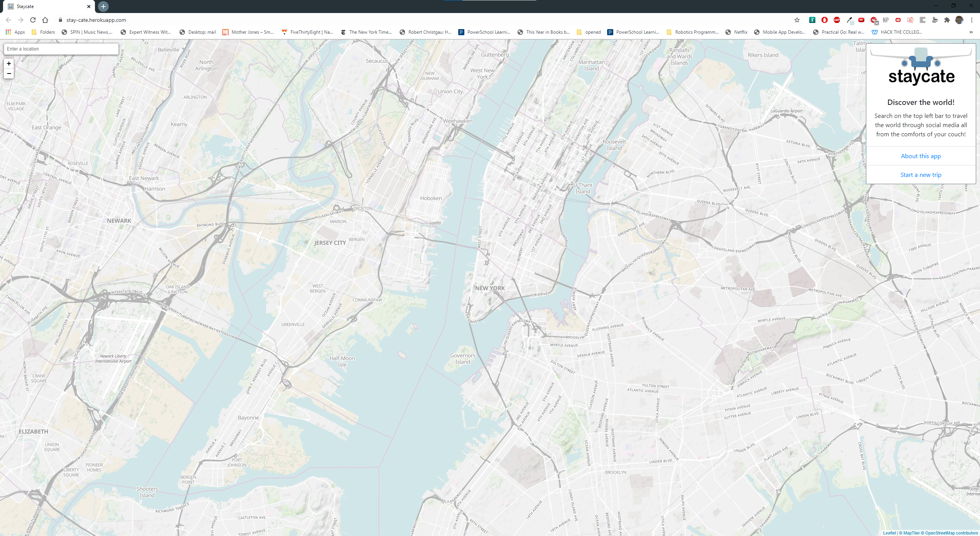Image resolution: width=980 pixels, height=536 pixels.
Task: Open the 'opened' bookmark folder
Action: [x=589, y=32]
